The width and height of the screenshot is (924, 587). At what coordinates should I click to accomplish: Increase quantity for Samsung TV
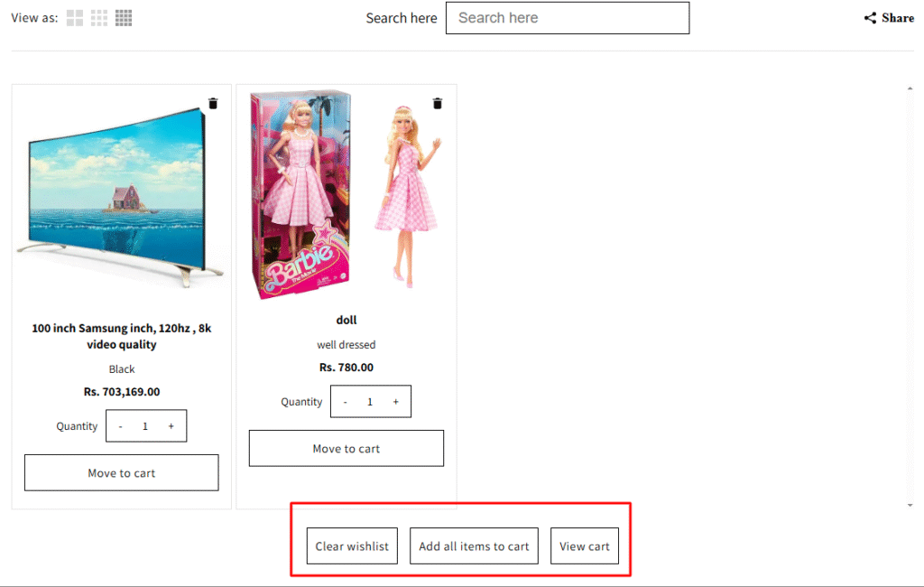click(171, 426)
